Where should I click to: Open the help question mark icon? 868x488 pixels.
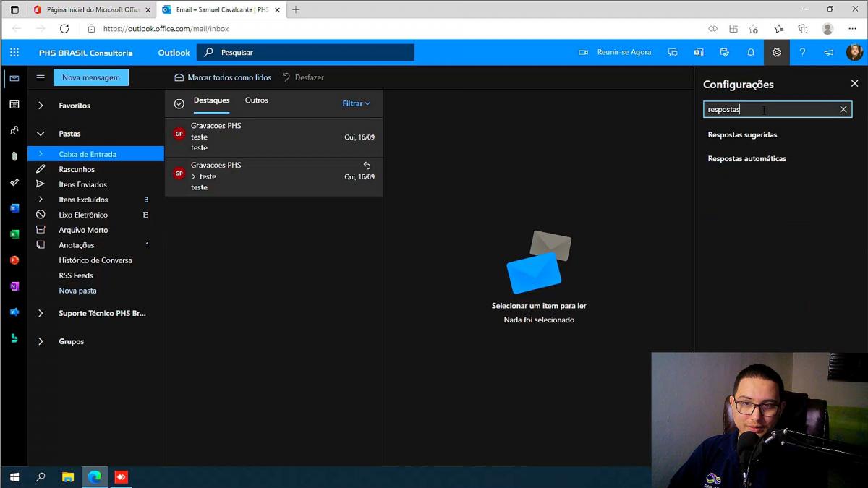pyautogui.click(x=803, y=52)
